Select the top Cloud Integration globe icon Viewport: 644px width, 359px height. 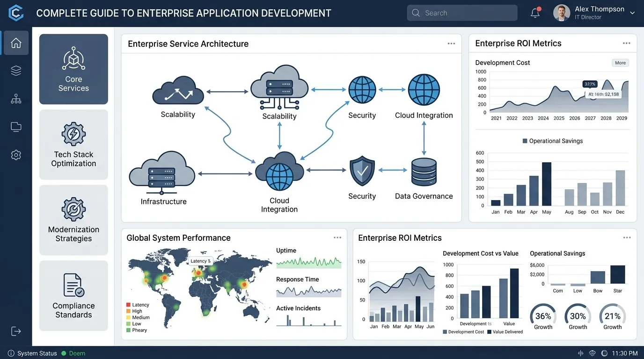coord(424,90)
